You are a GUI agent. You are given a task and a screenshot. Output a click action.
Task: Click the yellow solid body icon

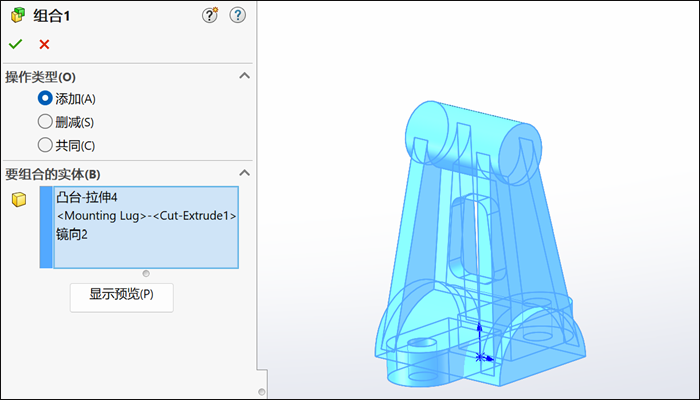[18, 200]
